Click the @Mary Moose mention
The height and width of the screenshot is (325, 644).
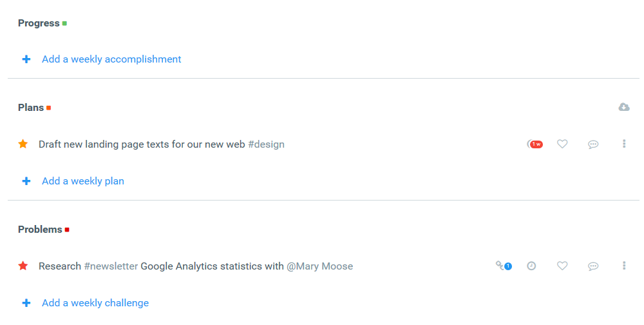[319, 266]
